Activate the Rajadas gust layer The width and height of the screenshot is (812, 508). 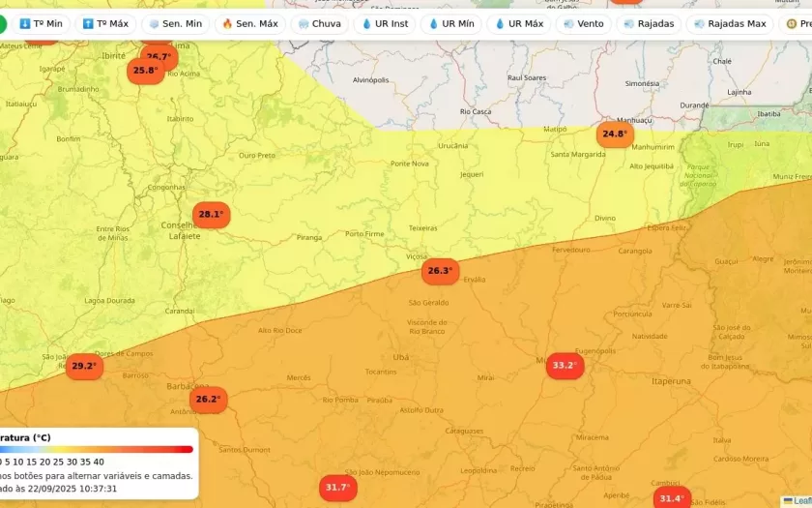pos(650,23)
